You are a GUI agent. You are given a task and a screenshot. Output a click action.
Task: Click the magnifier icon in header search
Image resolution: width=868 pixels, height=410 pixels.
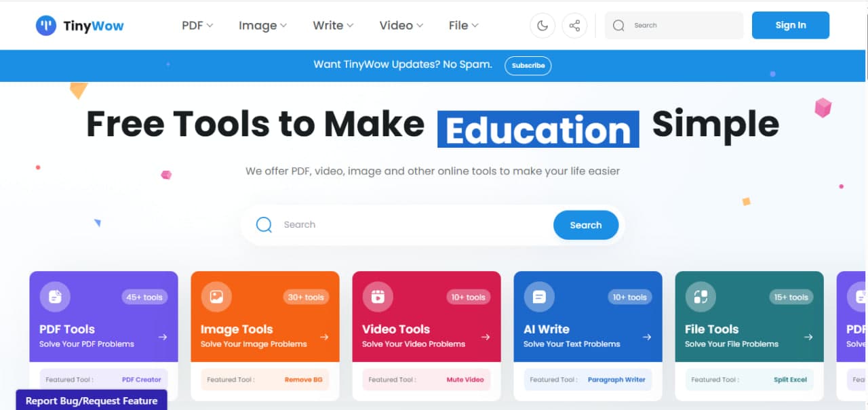click(x=618, y=26)
